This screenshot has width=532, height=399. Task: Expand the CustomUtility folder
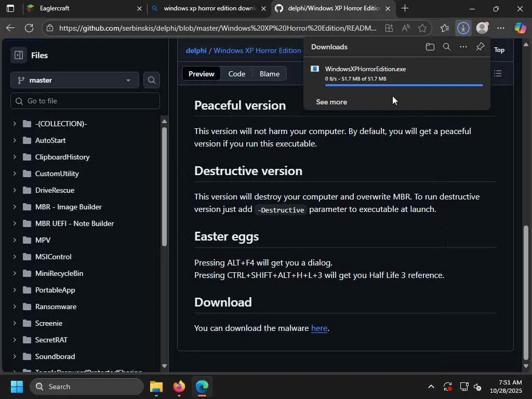pos(15,174)
